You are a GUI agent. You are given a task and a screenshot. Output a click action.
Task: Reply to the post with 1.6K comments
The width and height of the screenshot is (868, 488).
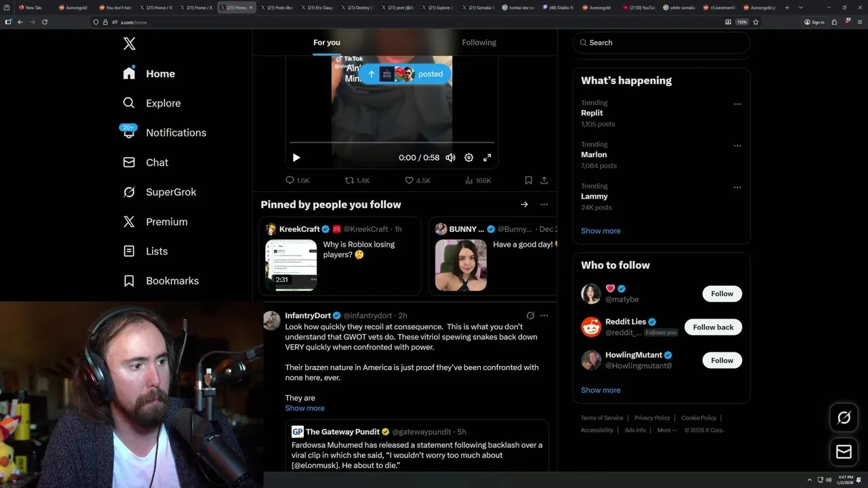(x=298, y=180)
